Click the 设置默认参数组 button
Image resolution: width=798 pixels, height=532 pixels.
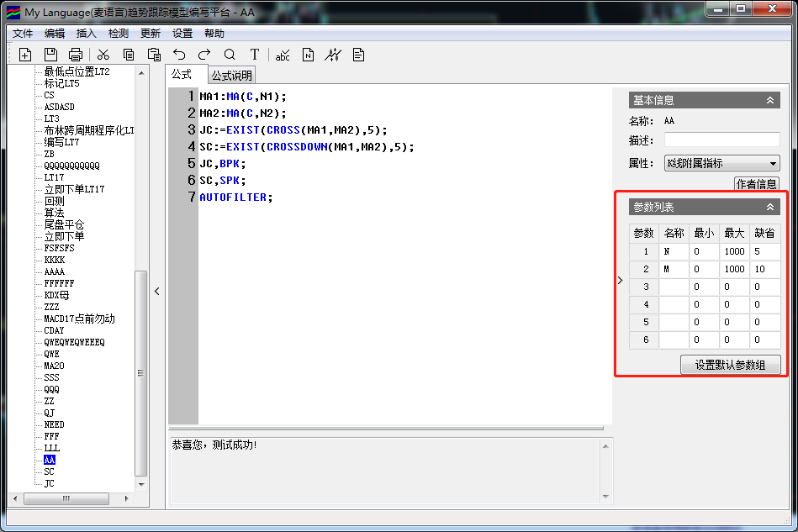pyautogui.click(x=730, y=365)
